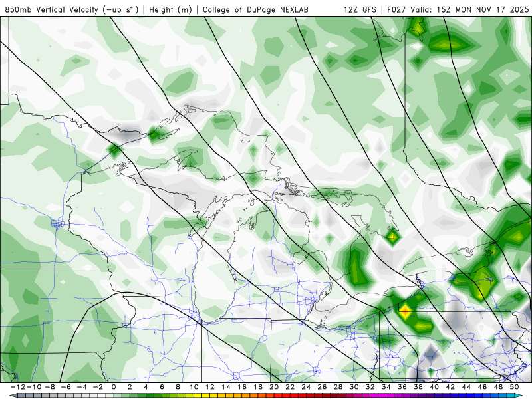Click the '38' color scale label
The height and width of the screenshot is (399, 532).
pyautogui.click(x=418, y=387)
